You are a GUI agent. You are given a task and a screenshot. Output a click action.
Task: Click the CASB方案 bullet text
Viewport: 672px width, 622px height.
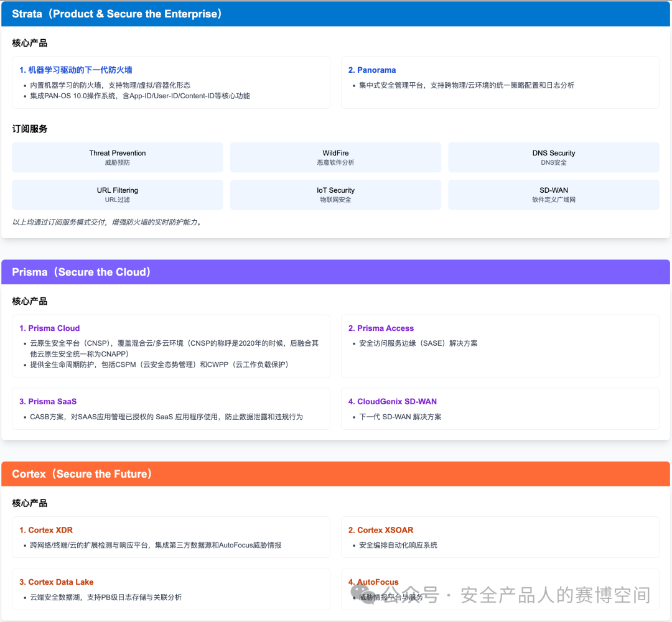[x=166, y=417]
